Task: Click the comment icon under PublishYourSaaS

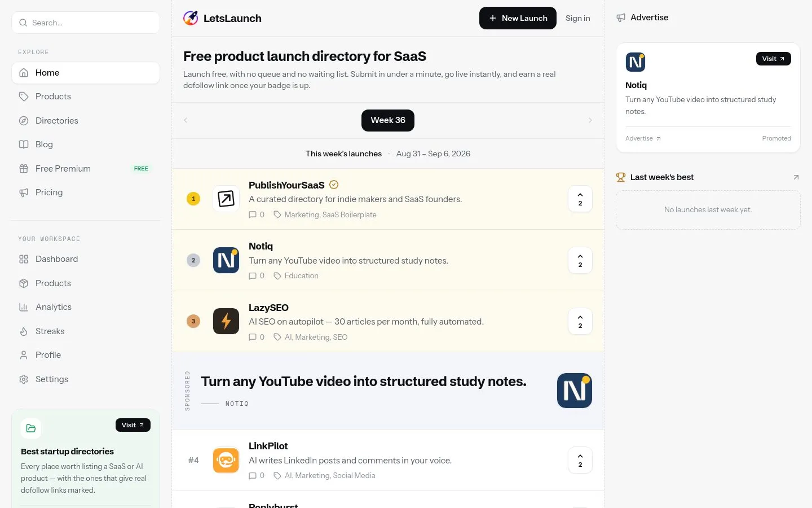Action: (253, 214)
